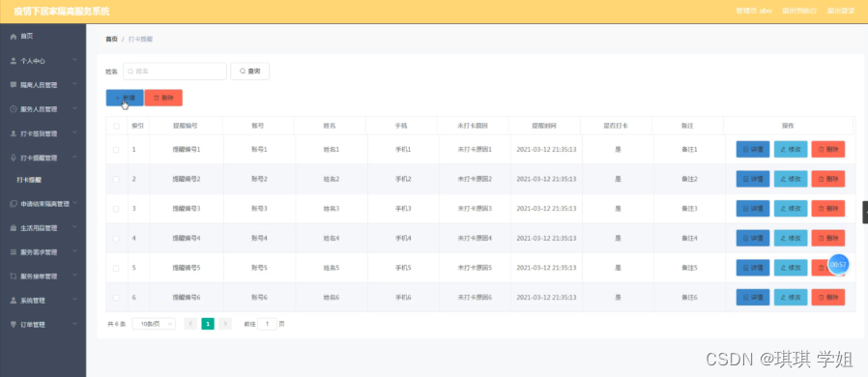868x377 pixels.
Task: Click the blue 新增 button
Action: click(125, 98)
